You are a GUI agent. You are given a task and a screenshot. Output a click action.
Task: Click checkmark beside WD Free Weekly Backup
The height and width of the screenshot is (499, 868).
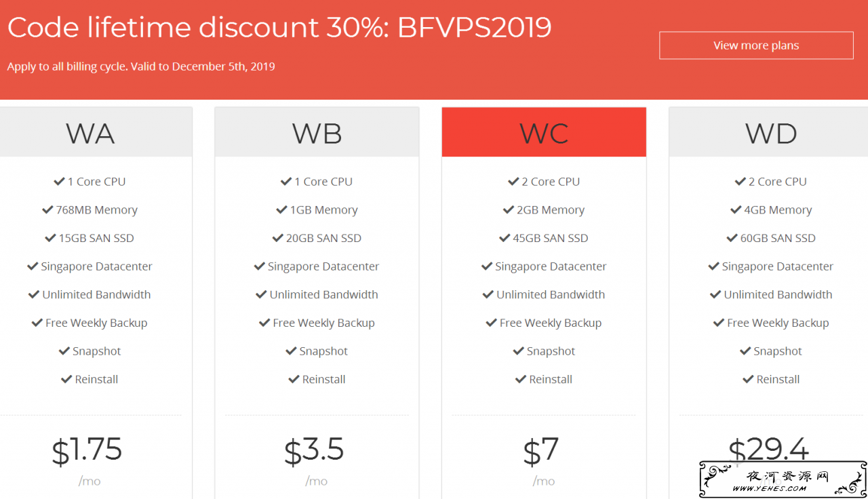(719, 323)
